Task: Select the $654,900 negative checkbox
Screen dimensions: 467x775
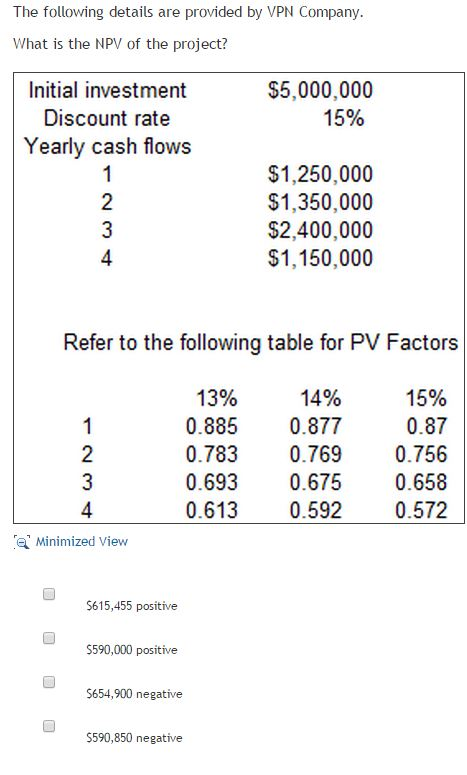Action: (x=49, y=682)
